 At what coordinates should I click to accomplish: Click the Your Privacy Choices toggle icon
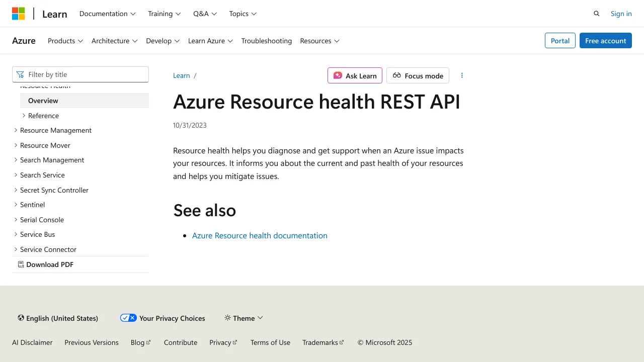coord(128,318)
